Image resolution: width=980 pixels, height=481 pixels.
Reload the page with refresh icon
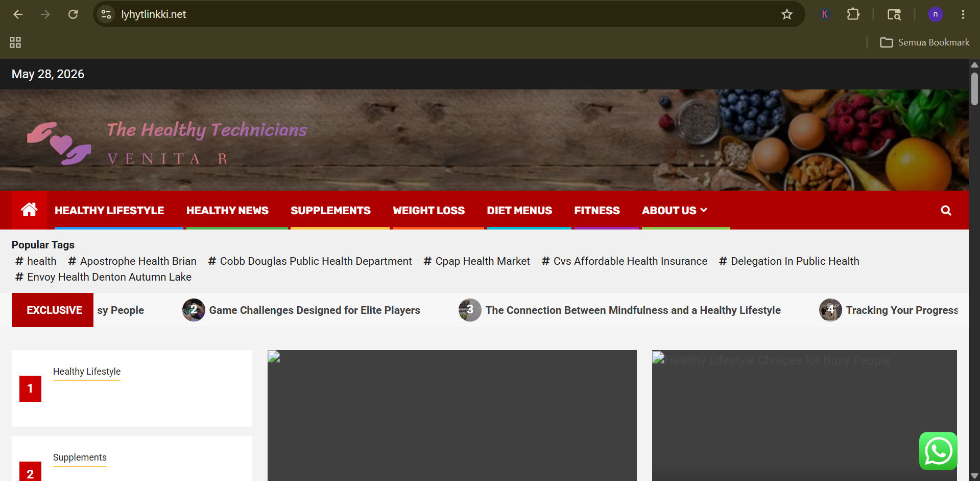pyautogui.click(x=73, y=14)
